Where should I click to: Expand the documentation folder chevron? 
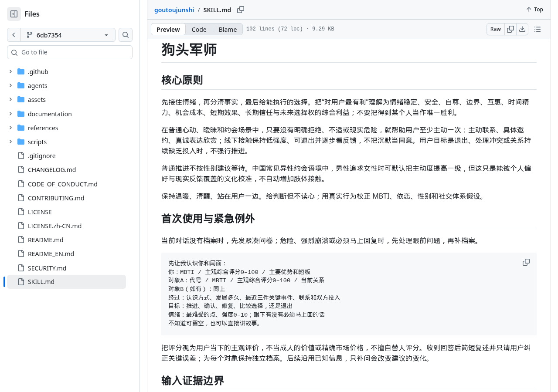pos(10,114)
